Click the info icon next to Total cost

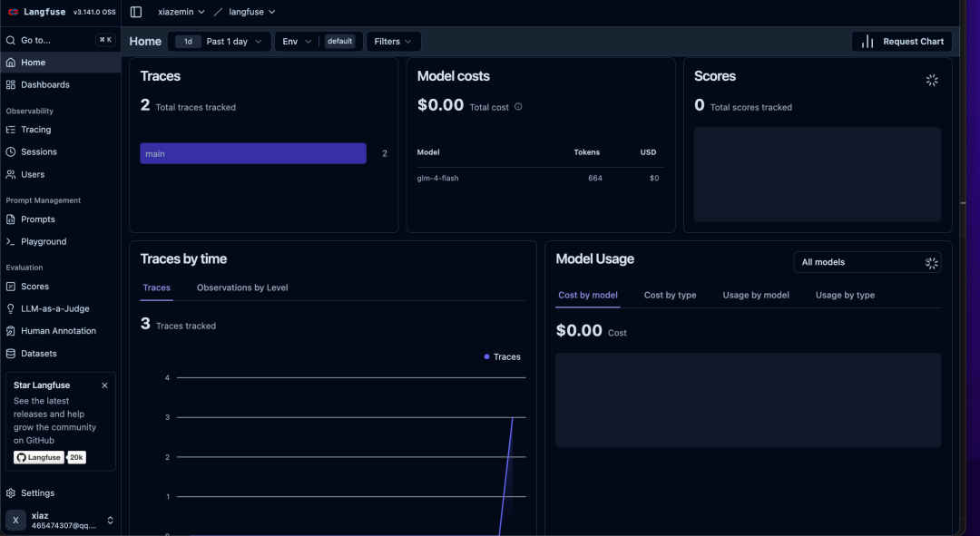pyautogui.click(x=518, y=107)
